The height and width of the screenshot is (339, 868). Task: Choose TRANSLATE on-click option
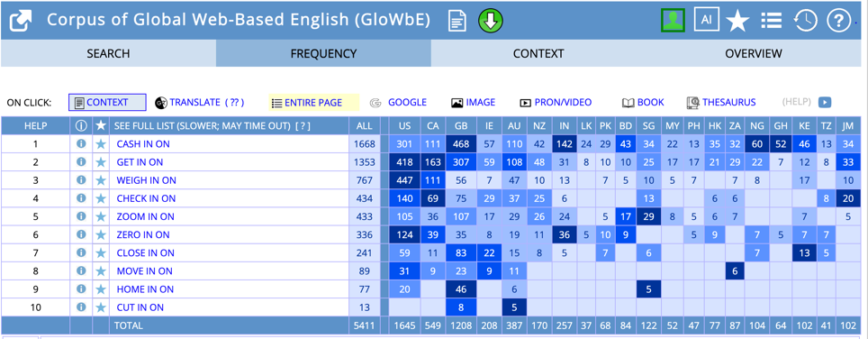coord(199,103)
